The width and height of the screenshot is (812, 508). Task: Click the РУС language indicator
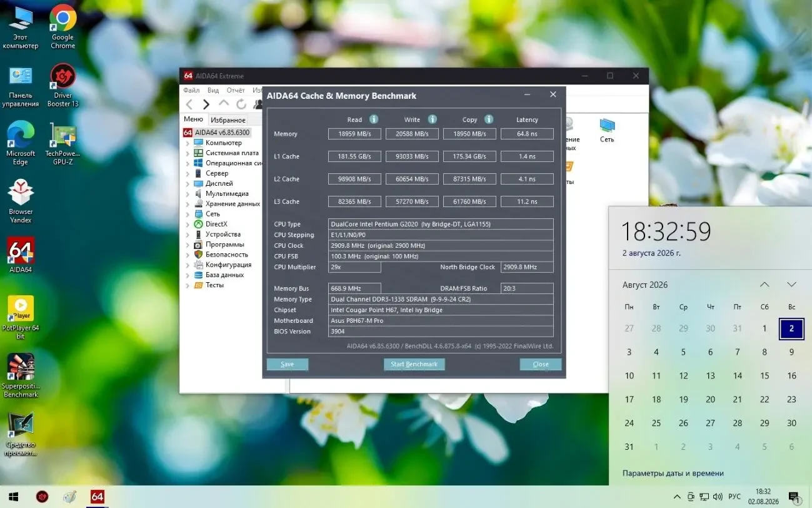[734, 497]
